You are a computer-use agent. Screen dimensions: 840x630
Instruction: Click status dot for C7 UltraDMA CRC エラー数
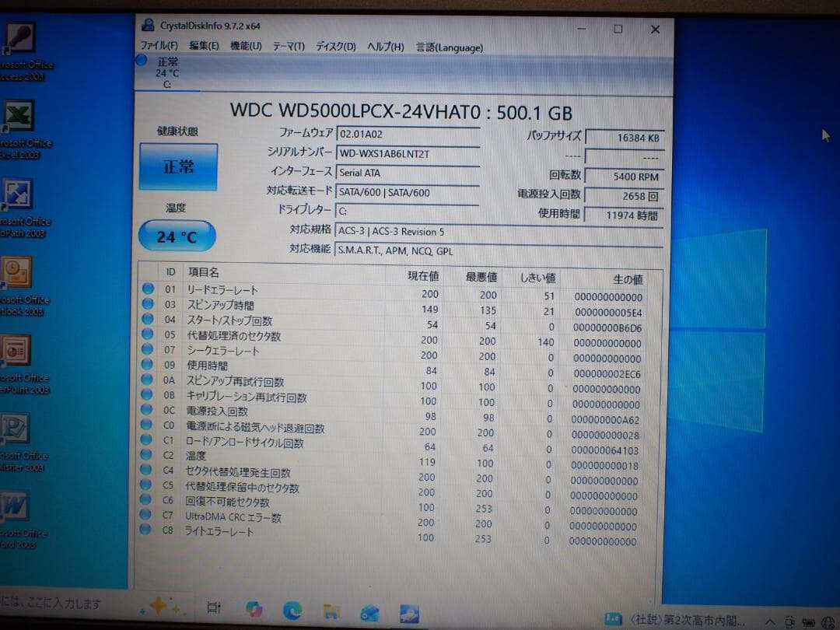[145, 514]
